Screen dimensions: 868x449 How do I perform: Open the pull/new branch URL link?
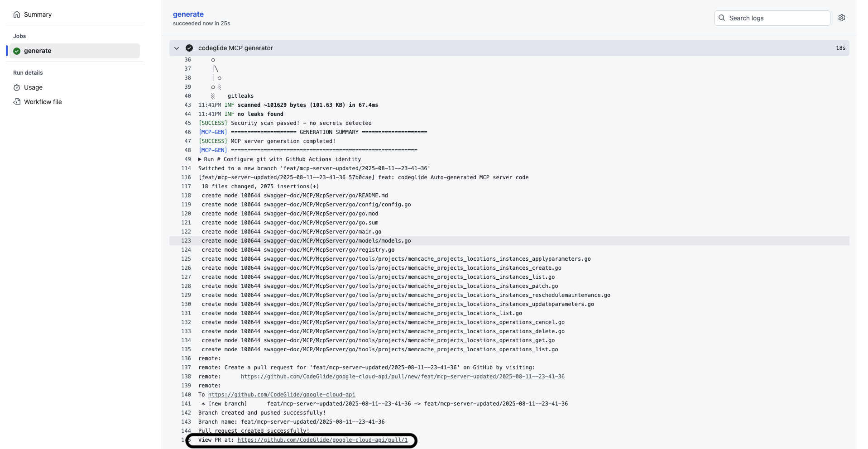403,377
